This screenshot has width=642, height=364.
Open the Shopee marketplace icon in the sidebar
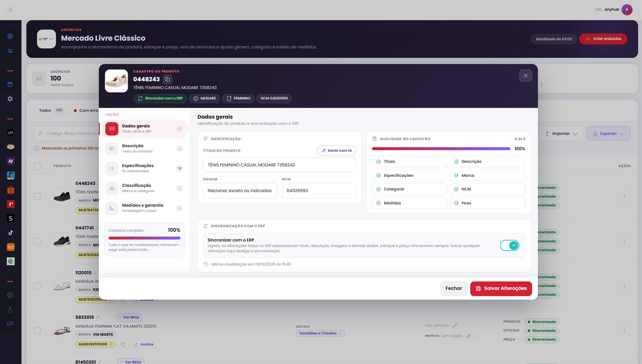pos(11,190)
